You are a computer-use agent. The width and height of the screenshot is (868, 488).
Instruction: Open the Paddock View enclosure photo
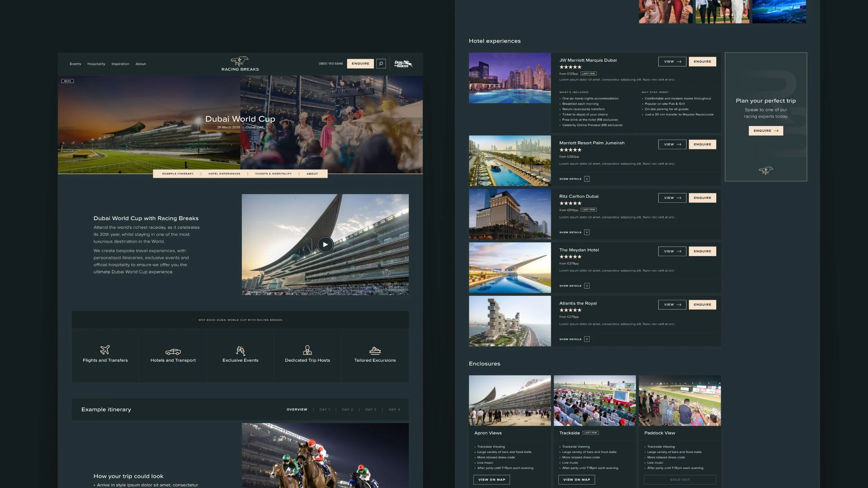pyautogui.click(x=679, y=401)
